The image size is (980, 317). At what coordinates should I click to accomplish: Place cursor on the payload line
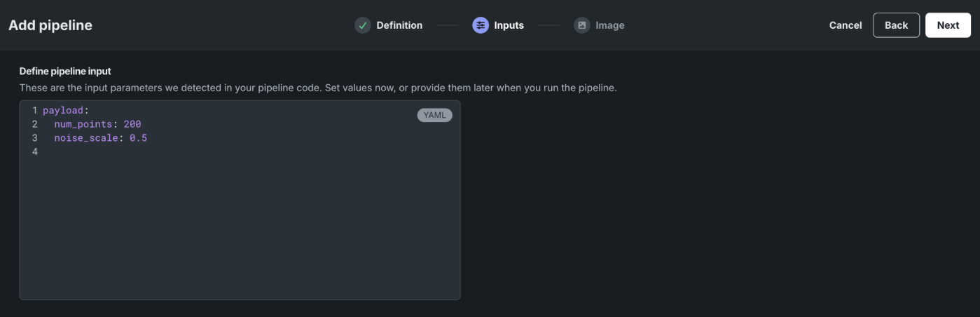67,111
